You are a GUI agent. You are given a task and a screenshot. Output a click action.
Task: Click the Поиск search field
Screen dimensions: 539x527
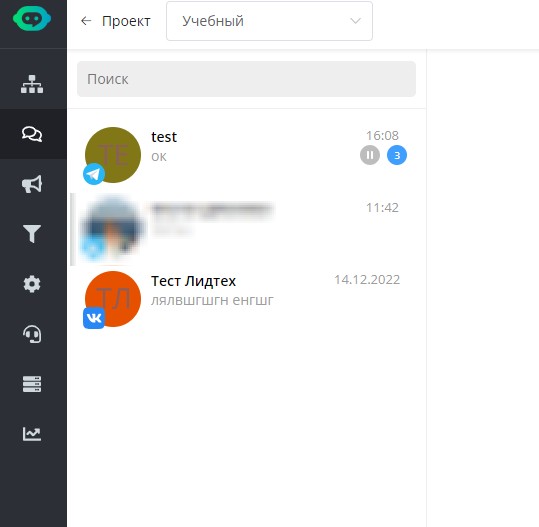point(246,79)
